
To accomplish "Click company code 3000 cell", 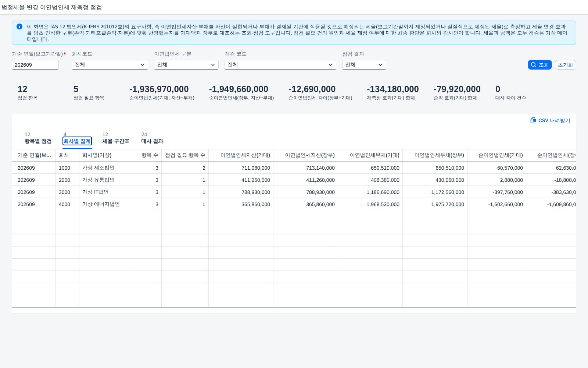I will pyautogui.click(x=68, y=192).
